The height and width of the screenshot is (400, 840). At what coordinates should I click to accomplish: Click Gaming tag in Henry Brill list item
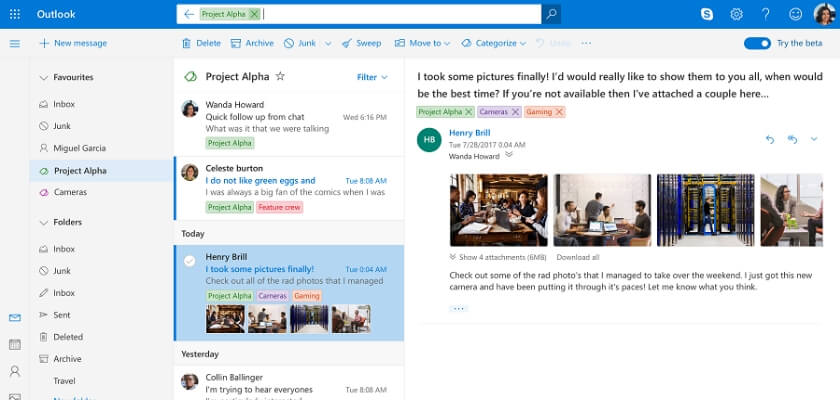[307, 296]
